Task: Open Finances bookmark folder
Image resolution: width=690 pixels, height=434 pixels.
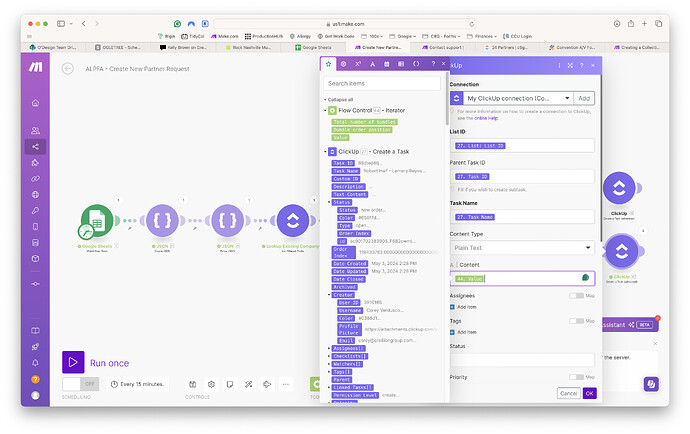Action: click(481, 36)
